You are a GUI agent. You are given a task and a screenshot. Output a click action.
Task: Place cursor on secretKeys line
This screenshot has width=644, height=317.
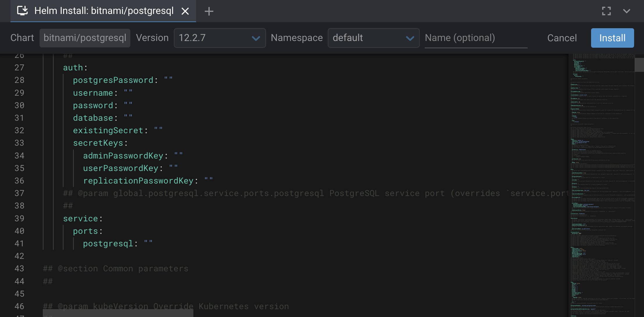click(98, 143)
